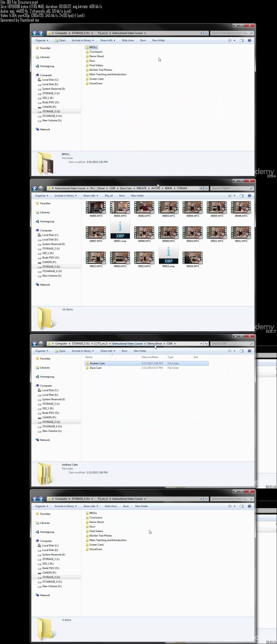Click the Dave Cam breadcrumb in the STREAM window
The width and height of the screenshot is (277, 644).
[126, 188]
